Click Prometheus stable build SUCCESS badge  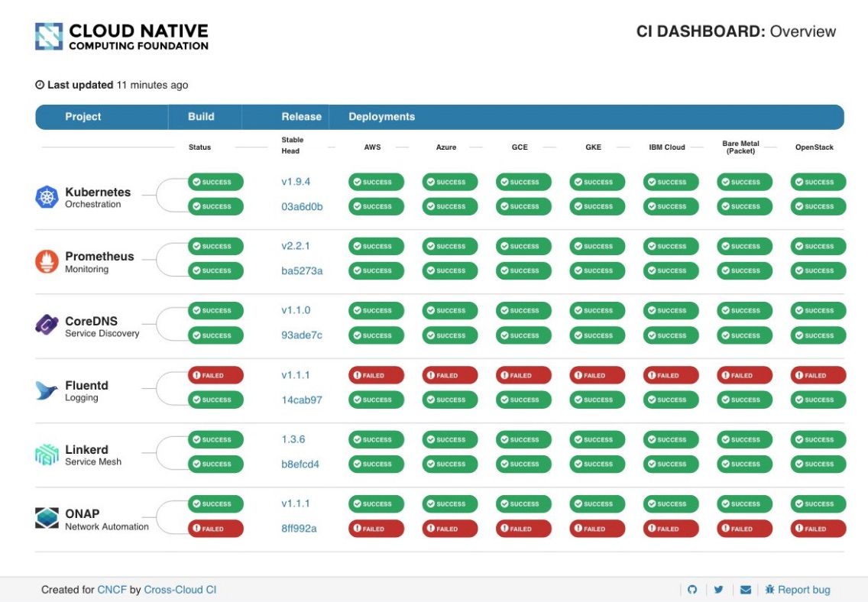[215, 246]
